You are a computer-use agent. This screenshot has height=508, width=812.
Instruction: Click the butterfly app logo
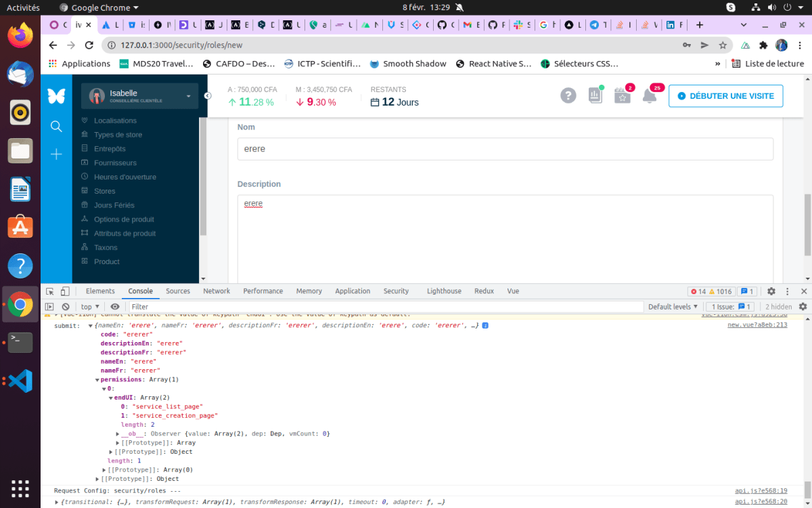56,96
